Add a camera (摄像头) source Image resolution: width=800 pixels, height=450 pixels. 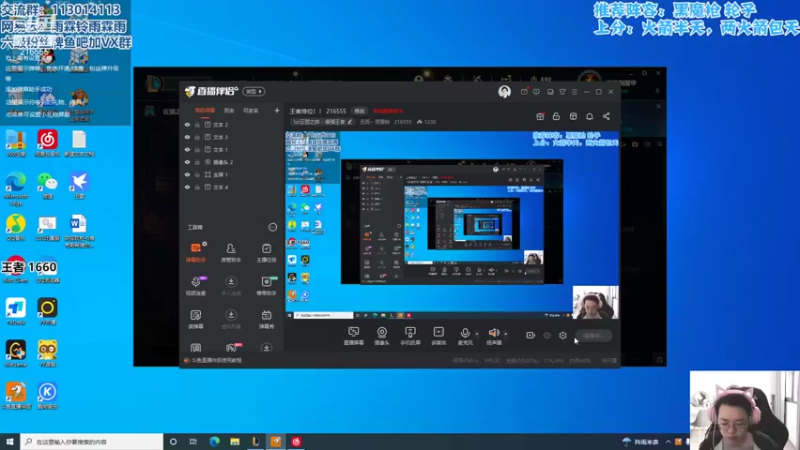coord(382,335)
